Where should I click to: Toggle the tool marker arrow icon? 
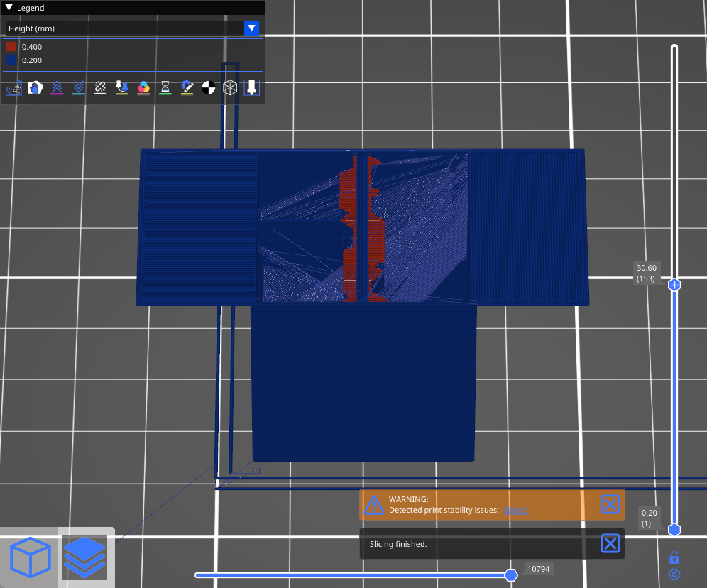(251, 87)
